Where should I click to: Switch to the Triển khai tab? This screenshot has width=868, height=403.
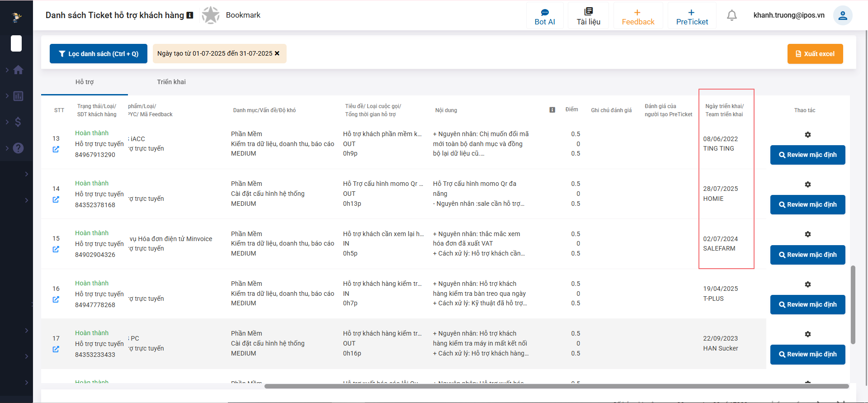[x=171, y=82]
